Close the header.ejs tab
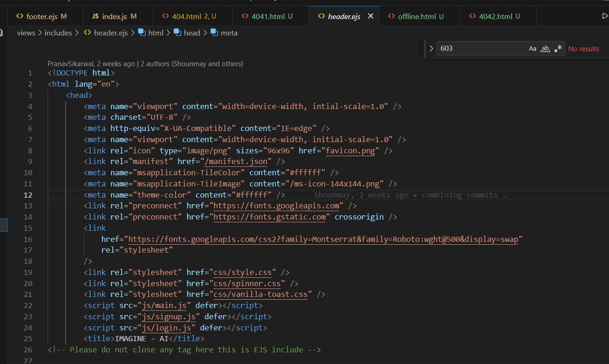 click(x=370, y=15)
